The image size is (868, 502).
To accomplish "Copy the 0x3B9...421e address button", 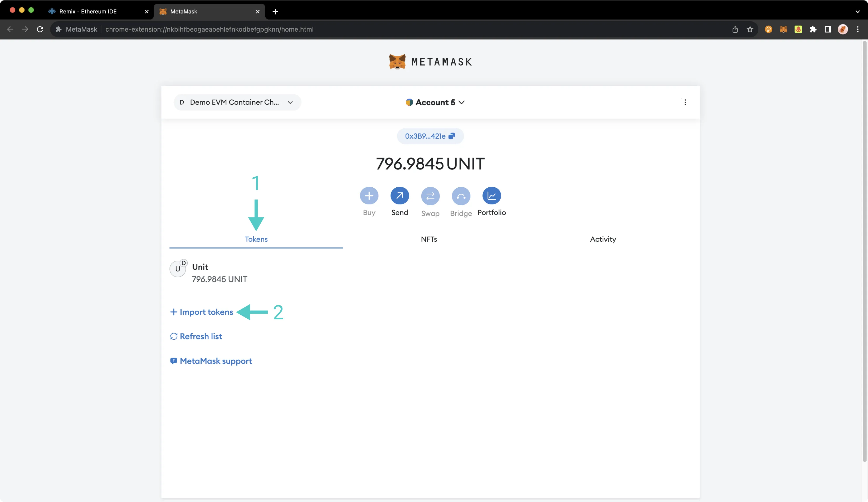I will (430, 136).
